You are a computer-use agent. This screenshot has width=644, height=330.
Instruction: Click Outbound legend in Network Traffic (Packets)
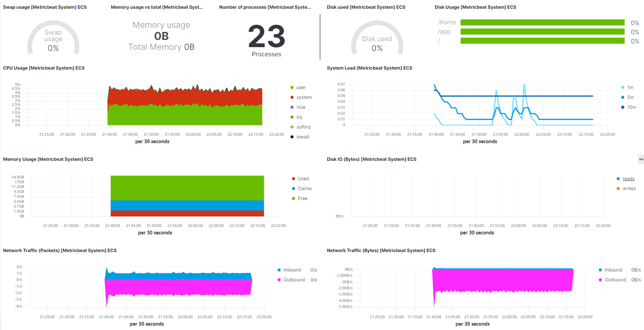291,280
